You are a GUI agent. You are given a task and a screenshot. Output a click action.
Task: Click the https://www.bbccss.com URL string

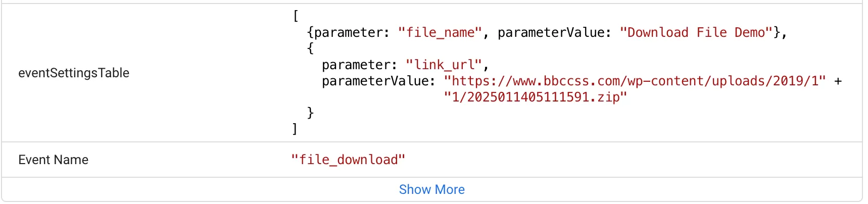635,81
